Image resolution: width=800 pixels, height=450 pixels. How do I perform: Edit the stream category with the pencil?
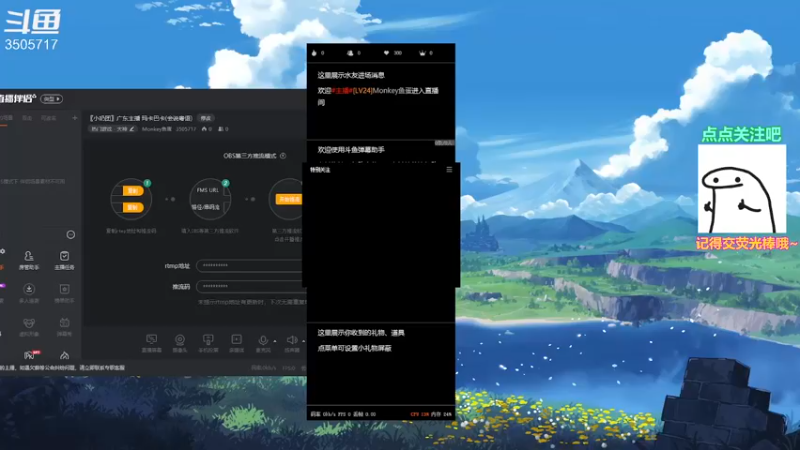pyautogui.click(x=132, y=129)
